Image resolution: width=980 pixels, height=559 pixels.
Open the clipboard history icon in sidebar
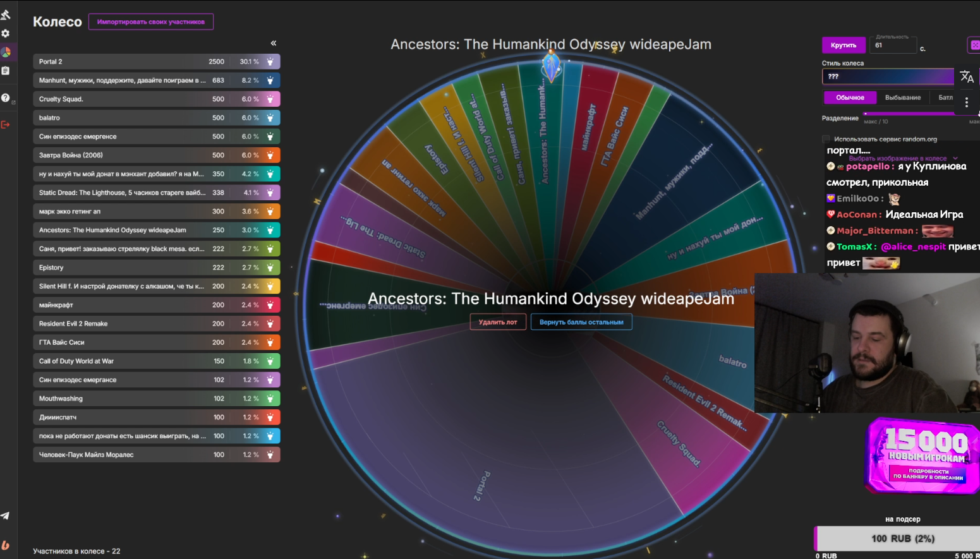pyautogui.click(x=6, y=71)
